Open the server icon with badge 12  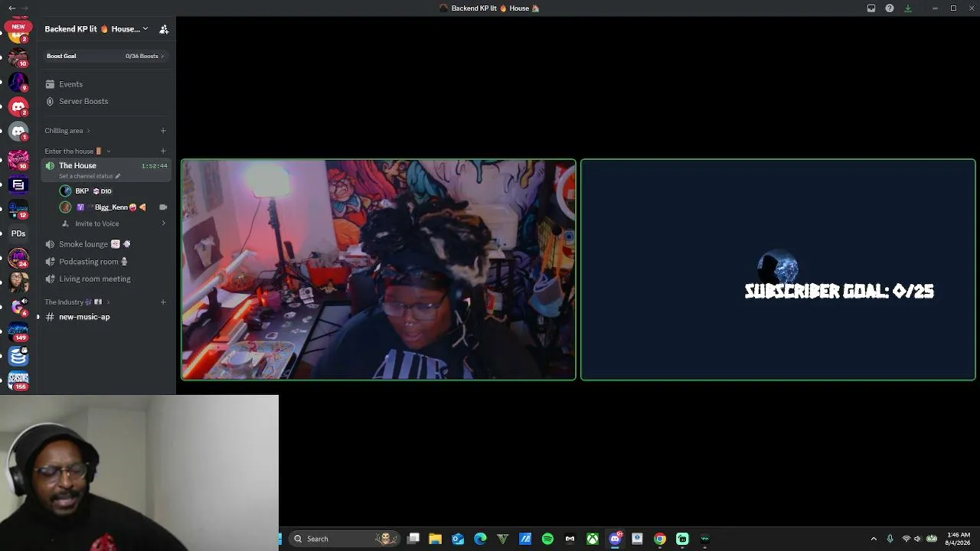pos(18,209)
